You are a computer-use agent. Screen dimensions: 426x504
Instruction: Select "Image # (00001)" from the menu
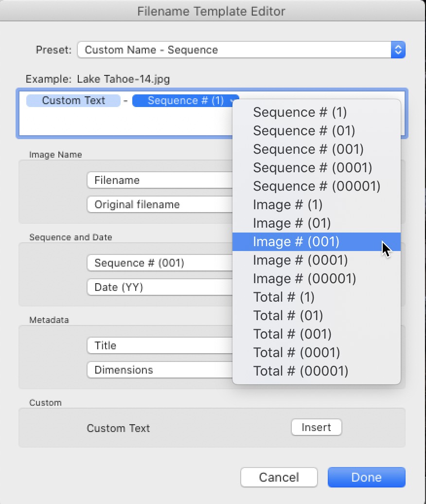tap(304, 278)
